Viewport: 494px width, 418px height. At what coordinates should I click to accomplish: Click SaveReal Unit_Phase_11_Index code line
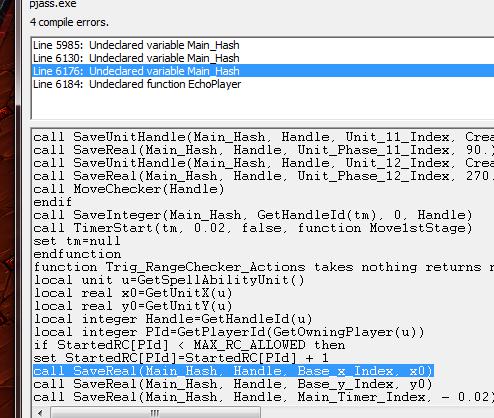coord(263,150)
